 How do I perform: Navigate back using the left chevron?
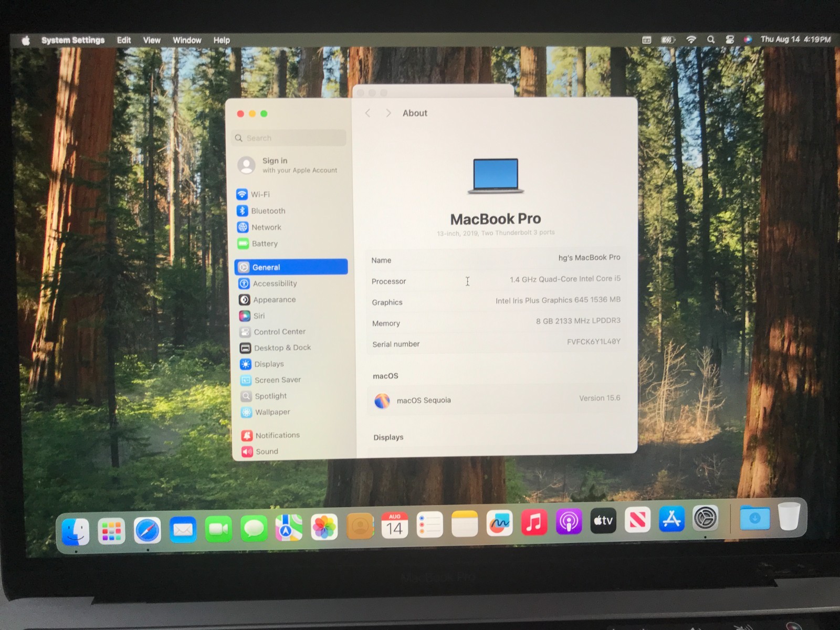tap(367, 113)
